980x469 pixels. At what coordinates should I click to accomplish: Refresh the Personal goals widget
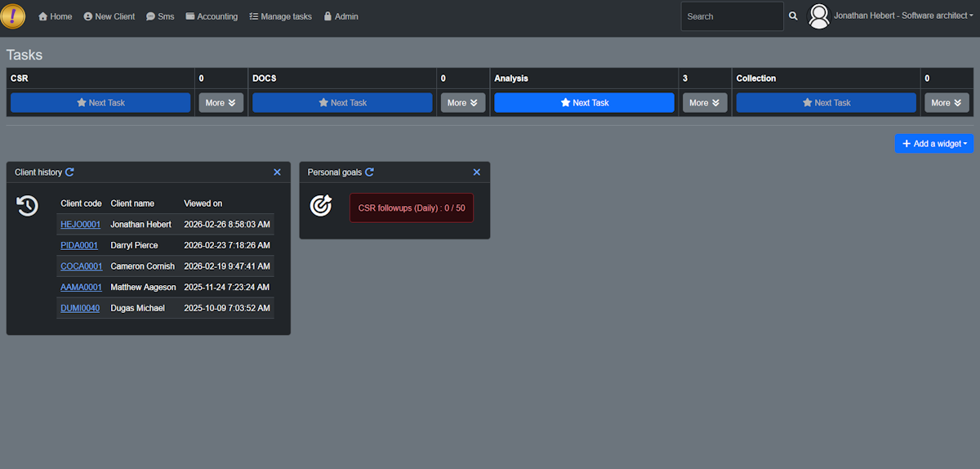point(369,172)
